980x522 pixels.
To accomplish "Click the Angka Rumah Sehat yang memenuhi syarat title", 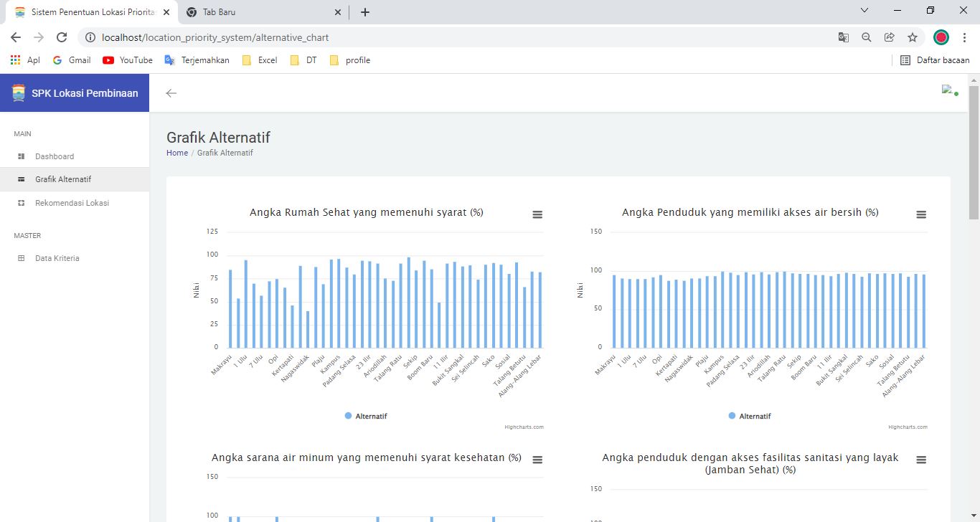I will (x=367, y=212).
